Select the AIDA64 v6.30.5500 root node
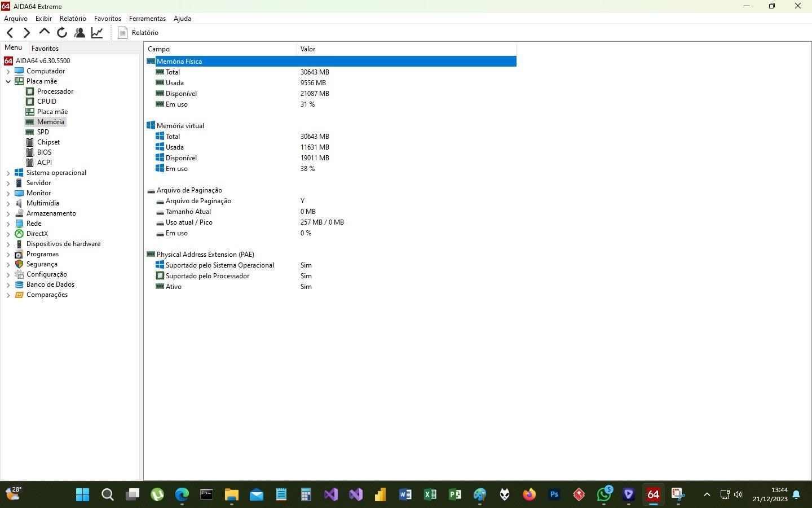This screenshot has height=508, width=812. (43, 61)
